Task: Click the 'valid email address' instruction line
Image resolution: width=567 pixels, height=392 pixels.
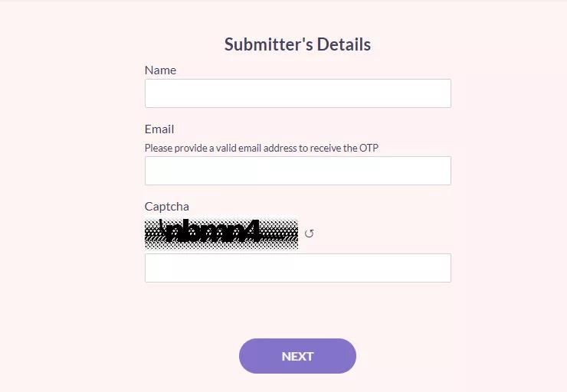Action: point(261,148)
